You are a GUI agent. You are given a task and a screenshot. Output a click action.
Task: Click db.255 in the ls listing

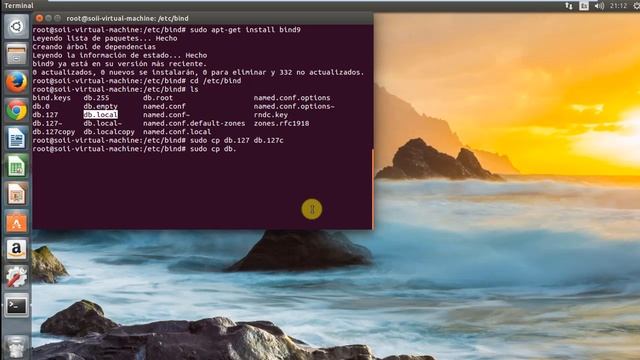coord(96,98)
